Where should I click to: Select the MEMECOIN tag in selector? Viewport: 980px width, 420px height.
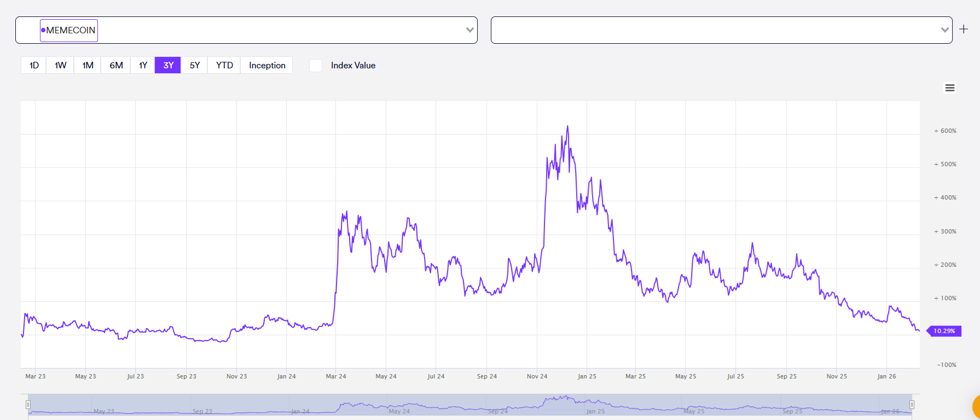pyautogui.click(x=69, y=31)
